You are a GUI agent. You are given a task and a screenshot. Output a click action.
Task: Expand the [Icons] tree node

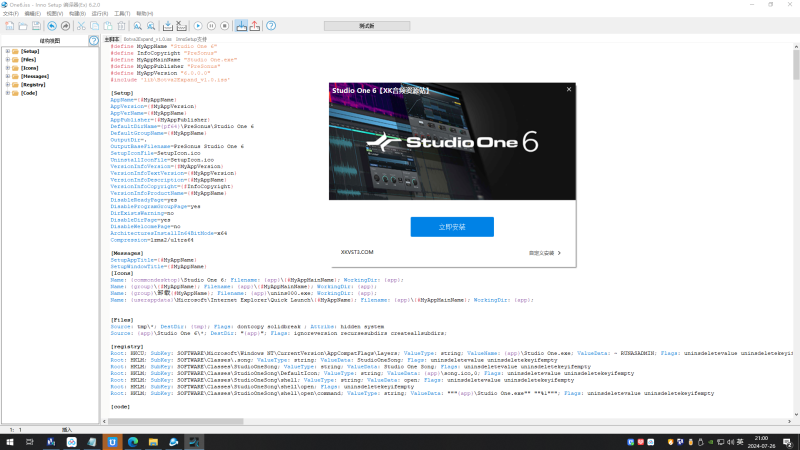8,68
